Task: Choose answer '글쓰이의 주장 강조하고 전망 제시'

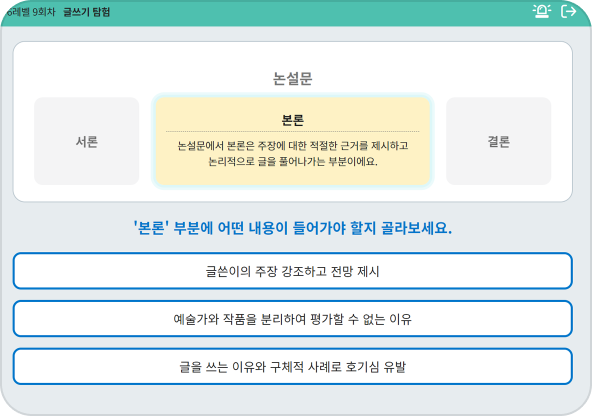Action: [293, 271]
